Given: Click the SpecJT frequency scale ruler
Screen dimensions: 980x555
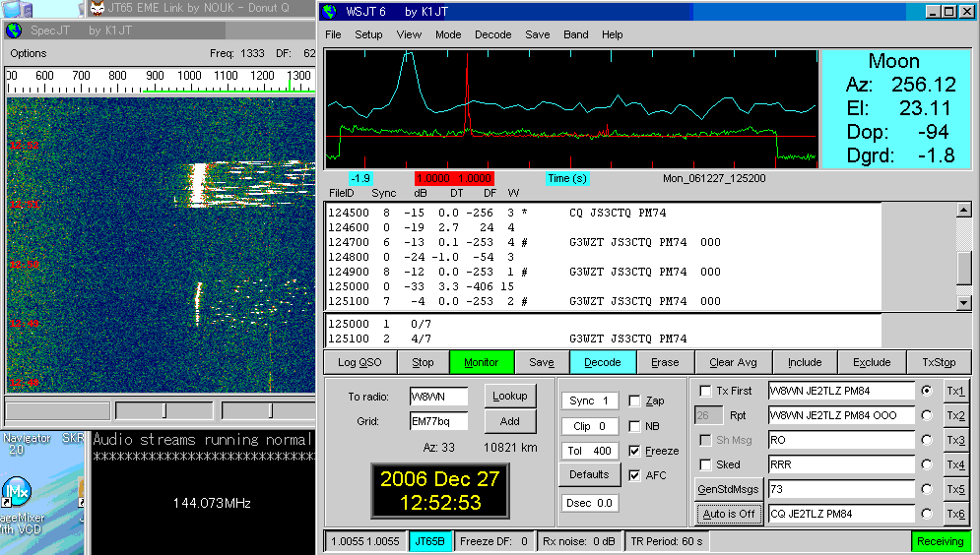Looking at the screenshot, I should (158, 83).
